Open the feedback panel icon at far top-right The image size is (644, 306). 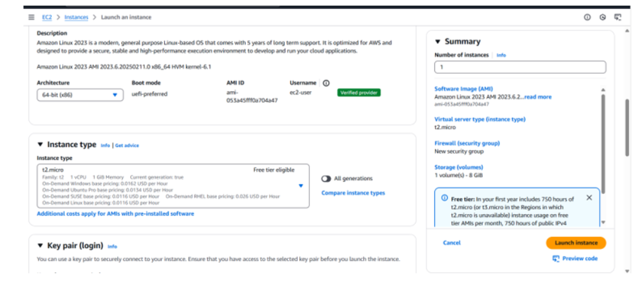[x=618, y=17]
